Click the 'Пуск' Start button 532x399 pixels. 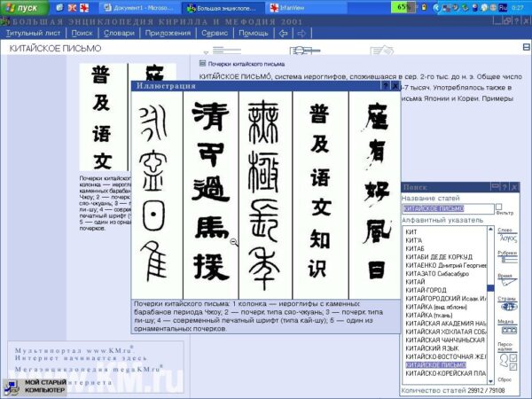[20, 7]
